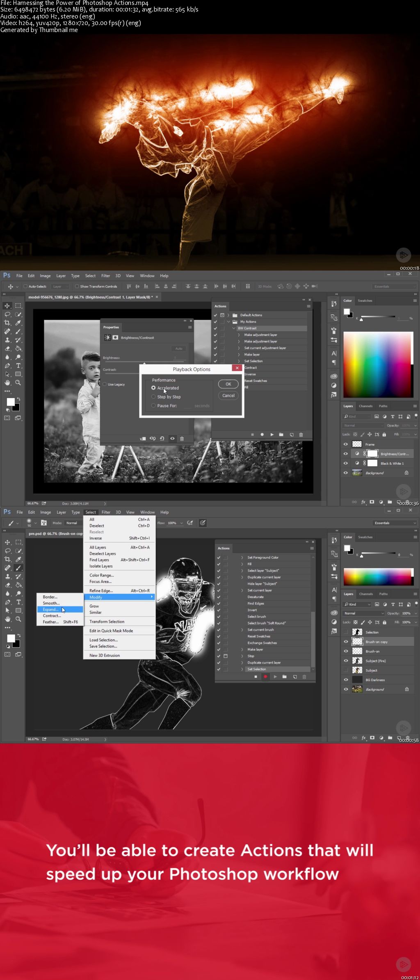
Task: Click Cancel in Playback Options dialog
Action: tap(228, 395)
